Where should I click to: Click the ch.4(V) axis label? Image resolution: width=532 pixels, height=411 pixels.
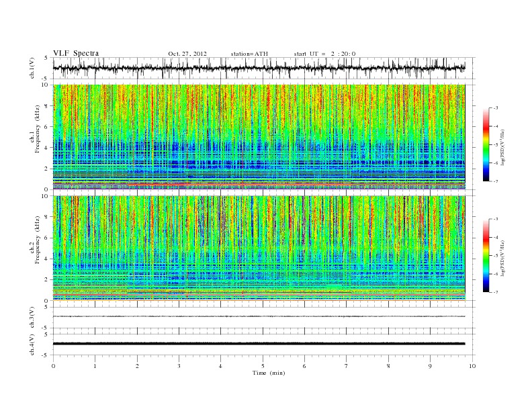pyautogui.click(x=32, y=345)
